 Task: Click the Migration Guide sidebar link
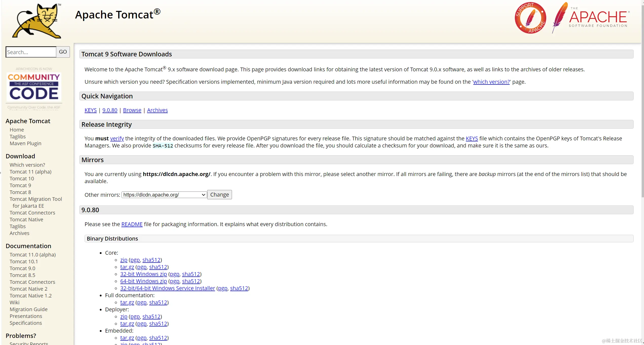(28, 309)
